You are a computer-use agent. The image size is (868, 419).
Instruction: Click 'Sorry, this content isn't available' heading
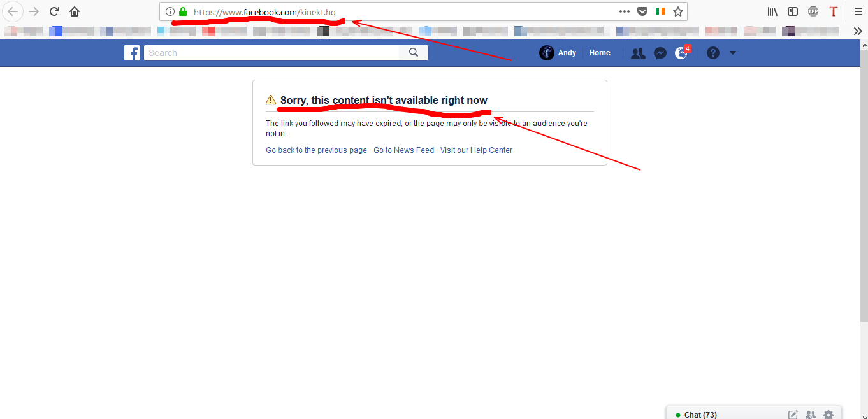(x=384, y=100)
